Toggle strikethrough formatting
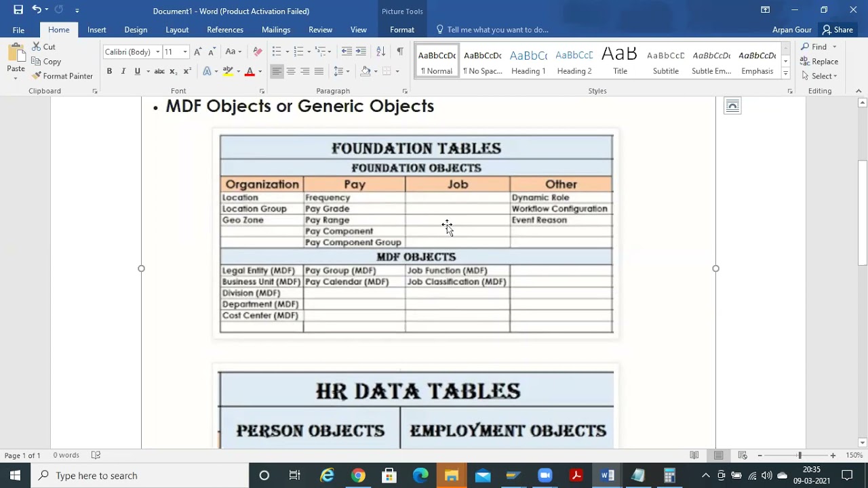The width and height of the screenshot is (868, 488). [159, 71]
